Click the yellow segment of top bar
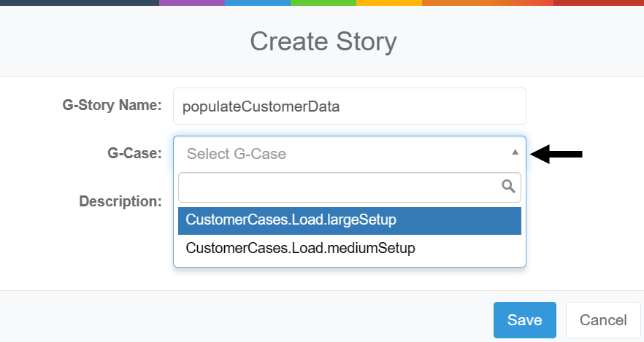Screen dimensions: 644x342 coord(388,2)
